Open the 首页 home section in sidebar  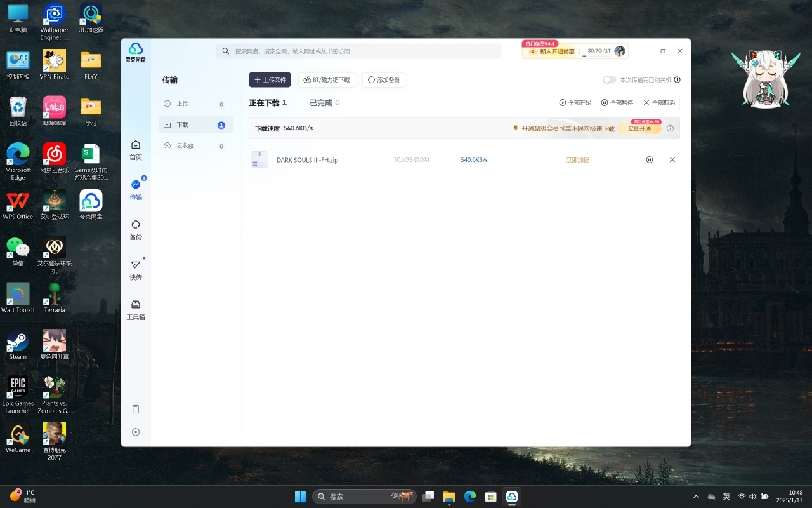[136, 150]
